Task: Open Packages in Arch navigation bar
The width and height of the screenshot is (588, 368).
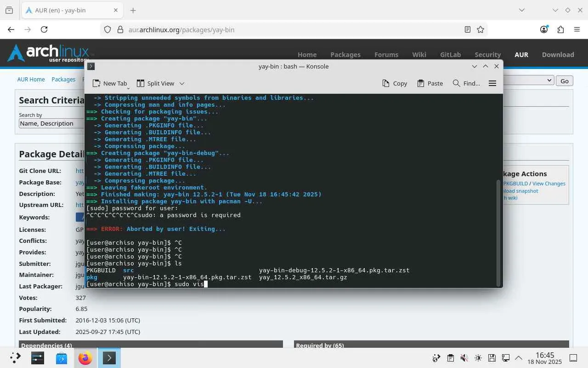Action: [x=345, y=54]
